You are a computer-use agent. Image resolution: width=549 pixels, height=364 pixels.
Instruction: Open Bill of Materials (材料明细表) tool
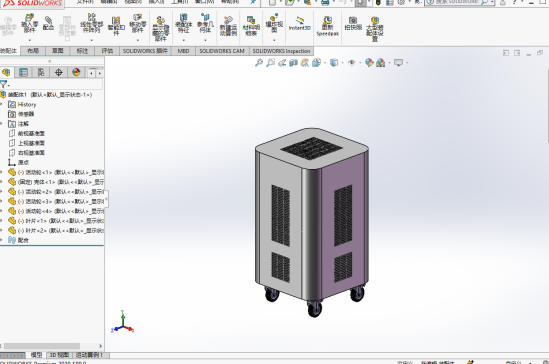[x=251, y=26]
